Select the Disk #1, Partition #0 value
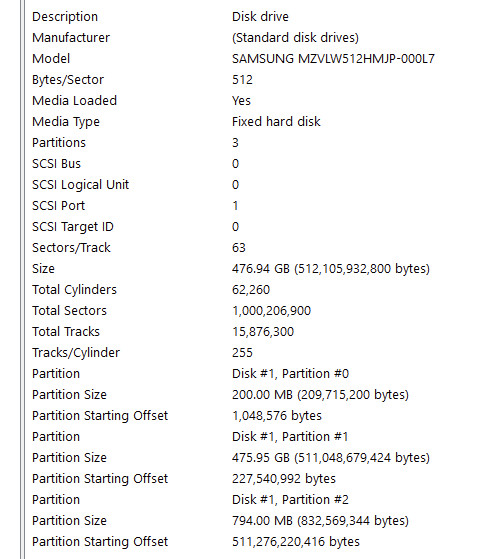Viewport: 504px width, 559px height. [290, 374]
